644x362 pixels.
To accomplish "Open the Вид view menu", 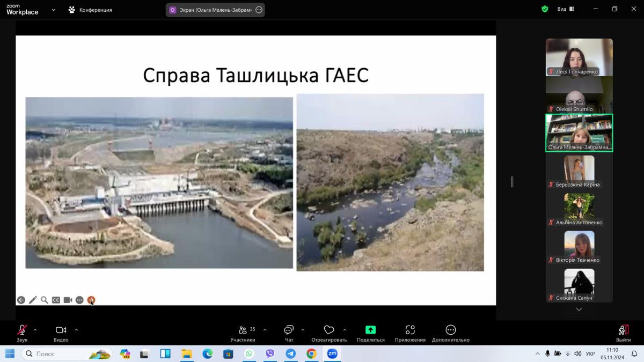I will [566, 9].
